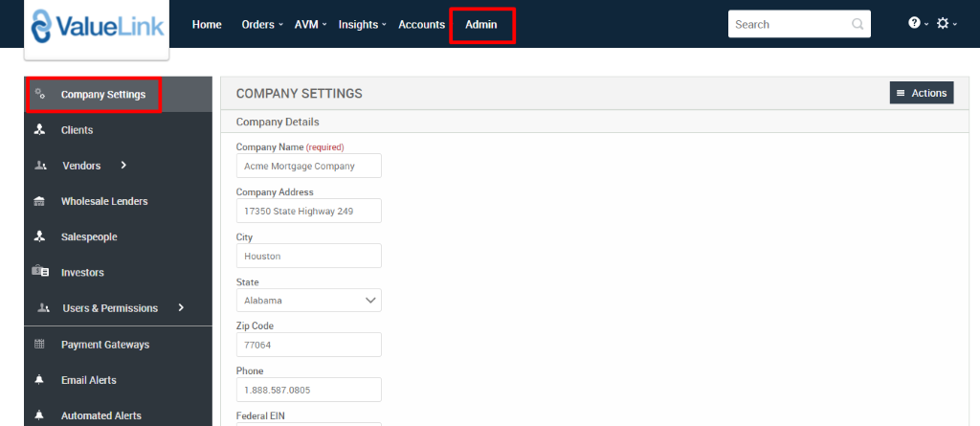Open the Accounts page
980x426 pixels.
point(421,25)
